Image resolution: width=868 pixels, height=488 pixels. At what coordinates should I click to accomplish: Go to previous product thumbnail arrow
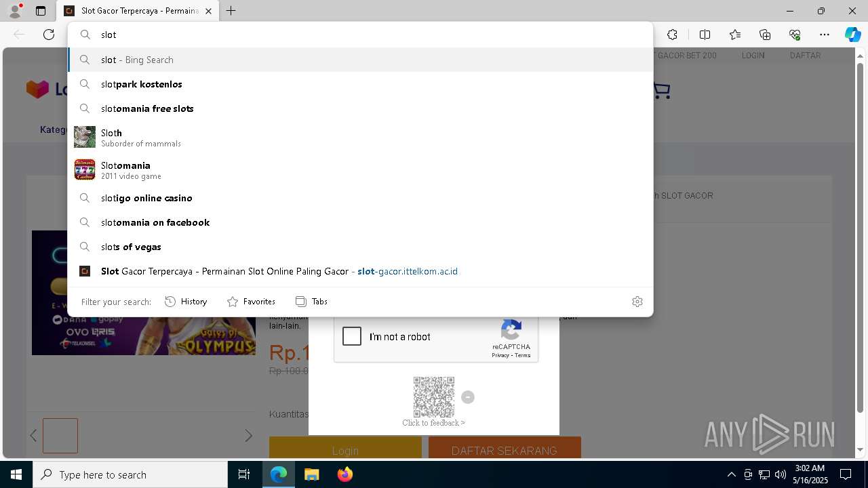click(33, 436)
